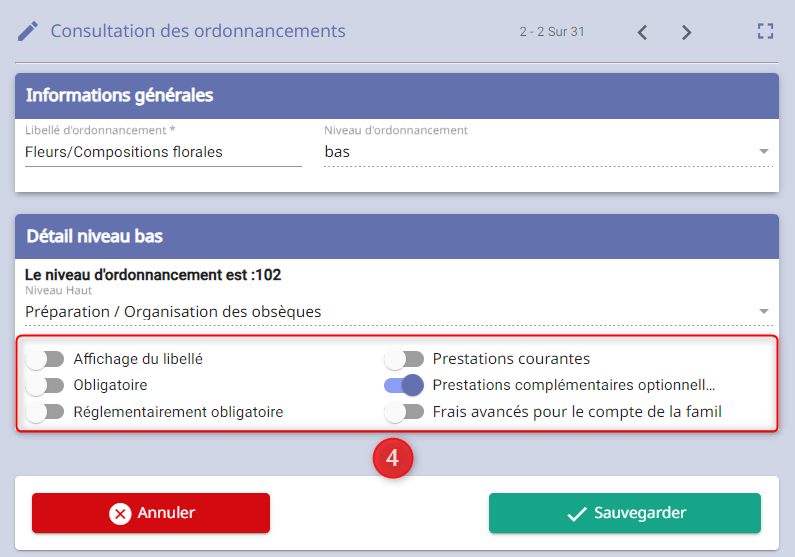Click the Informations générales section header
Image resolution: width=795 pixels, height=557 pixels.
coord(397,96)
